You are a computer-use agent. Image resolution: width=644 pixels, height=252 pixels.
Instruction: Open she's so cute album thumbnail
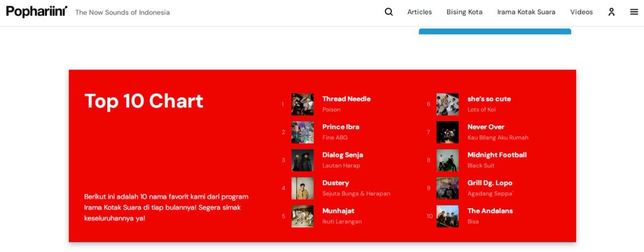tap(448, 104)
